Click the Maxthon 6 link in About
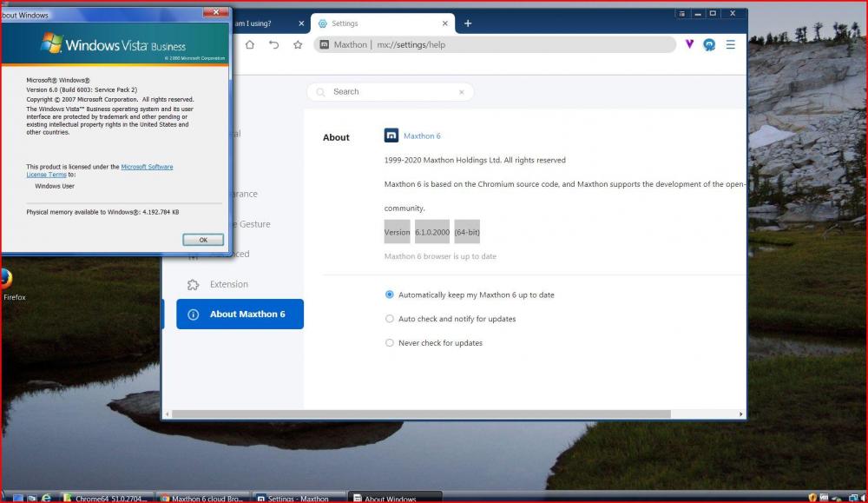This screenshot has height=503, width=868. [x=422, y=136]
